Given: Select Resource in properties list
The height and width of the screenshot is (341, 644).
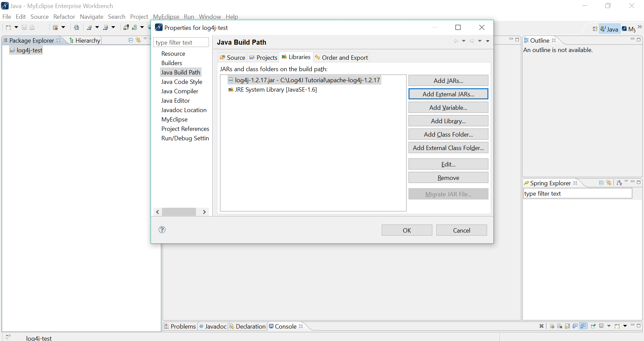Looking at the screenshot, I should (173, 54).
